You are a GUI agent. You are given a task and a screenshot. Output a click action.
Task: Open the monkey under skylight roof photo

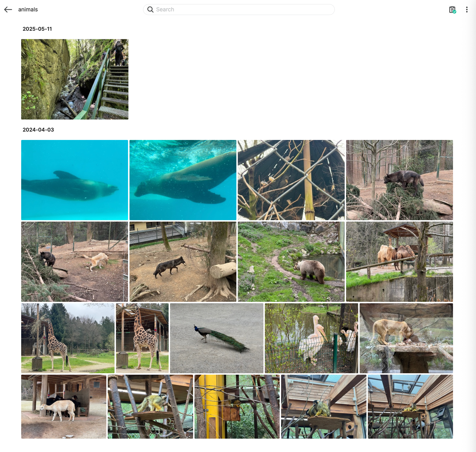(x=410, y=407)
